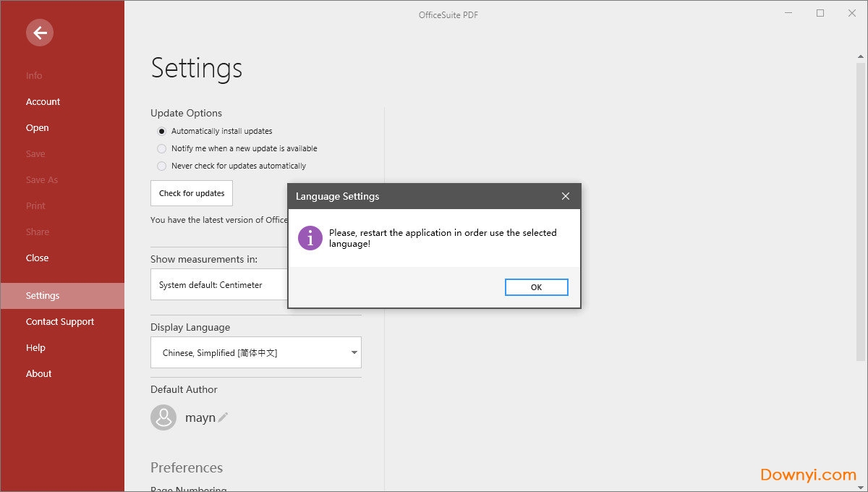Choose Never check for updates automatically
The width and height of the screenshot is (868, 492).
pos(162,166)
